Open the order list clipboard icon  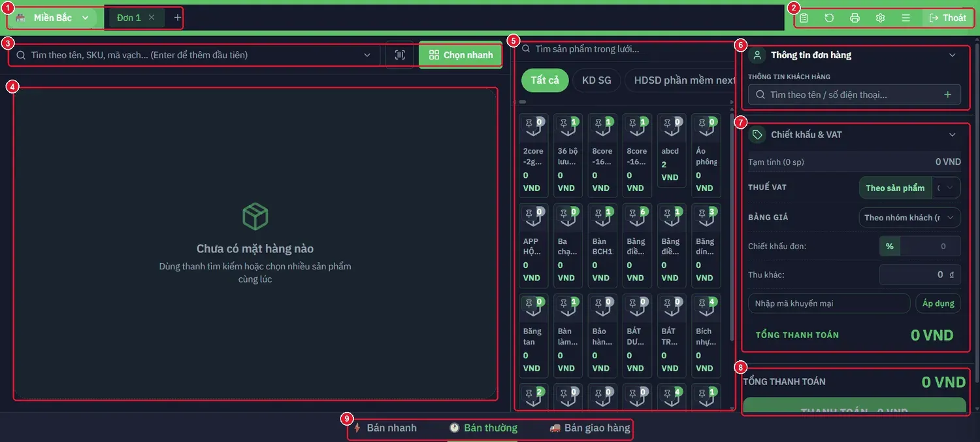pyautogui.click(x=804, y=18)
